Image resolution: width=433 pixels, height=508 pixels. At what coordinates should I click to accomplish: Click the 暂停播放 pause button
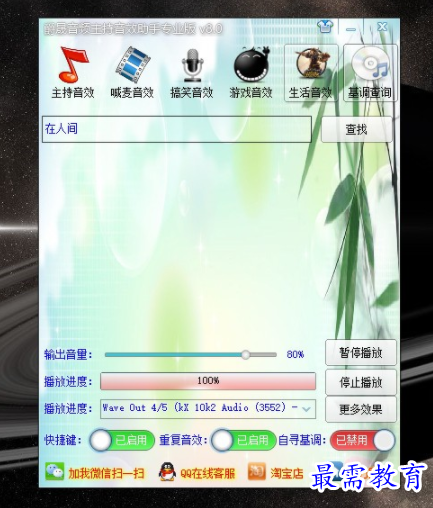tap(361, 353)
